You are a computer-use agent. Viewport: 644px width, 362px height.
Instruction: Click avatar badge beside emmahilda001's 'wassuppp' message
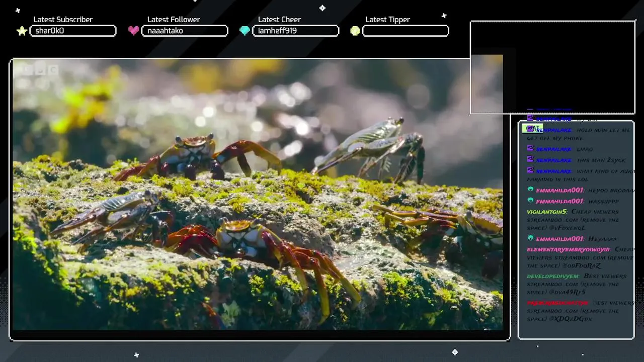(530, 201)
